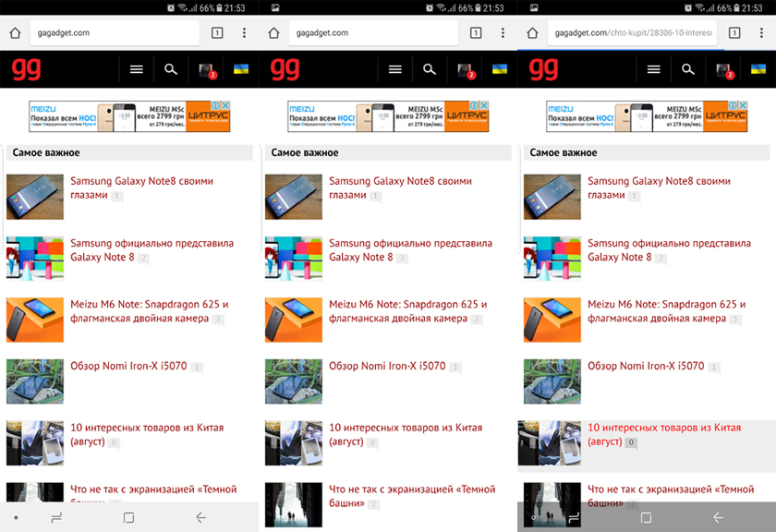The width and height of the screenshot is (776, 532).
Task: Click the gg logo on the middle phone
Action: [285, 68]
